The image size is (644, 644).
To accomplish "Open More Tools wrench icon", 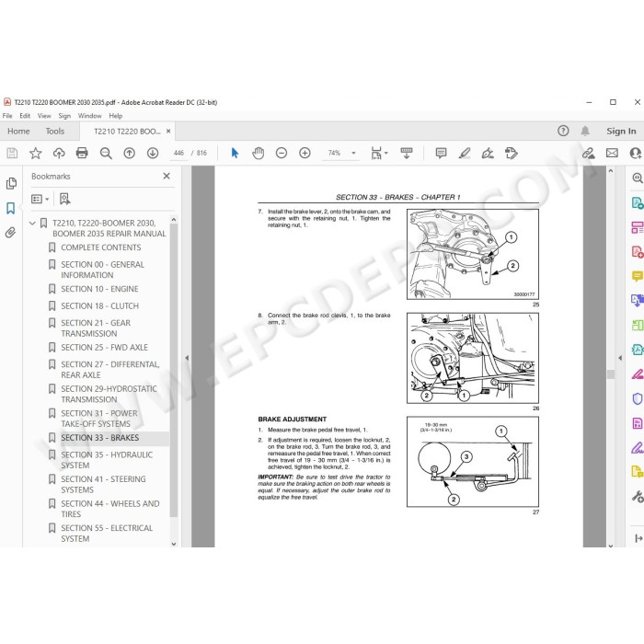I will pyautogui.click(x=637, y=496).
